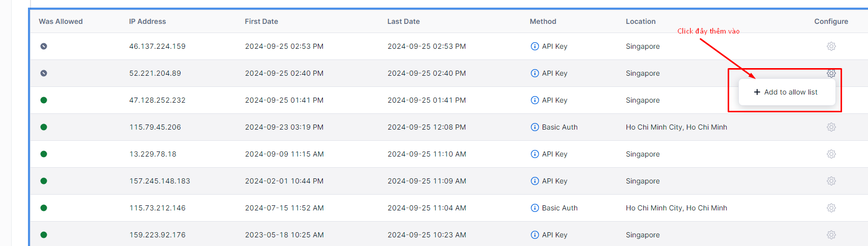
Task: Click info icon next to Basic Auth for 115.79.45.206
Action: coord(534,127)
